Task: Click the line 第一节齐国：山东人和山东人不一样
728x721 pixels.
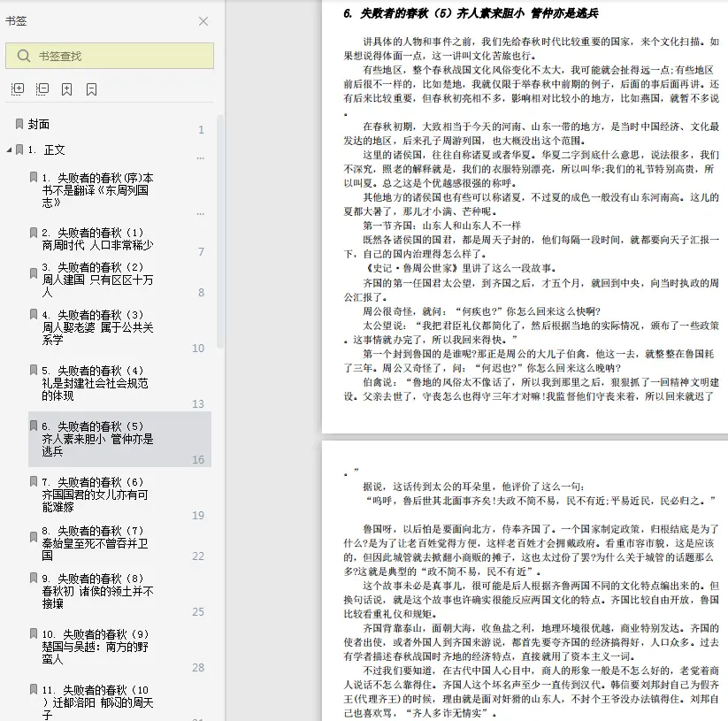Action: [x=442, y=226]
